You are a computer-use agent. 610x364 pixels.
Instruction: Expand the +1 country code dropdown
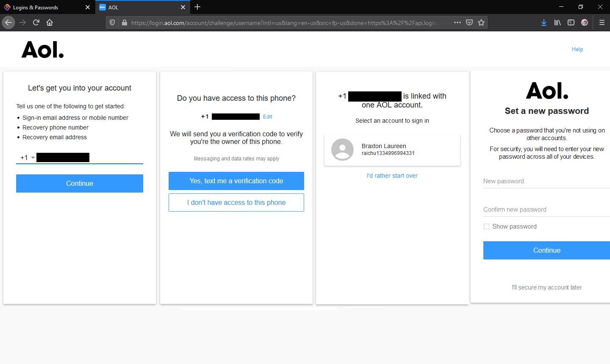point(28,157)
